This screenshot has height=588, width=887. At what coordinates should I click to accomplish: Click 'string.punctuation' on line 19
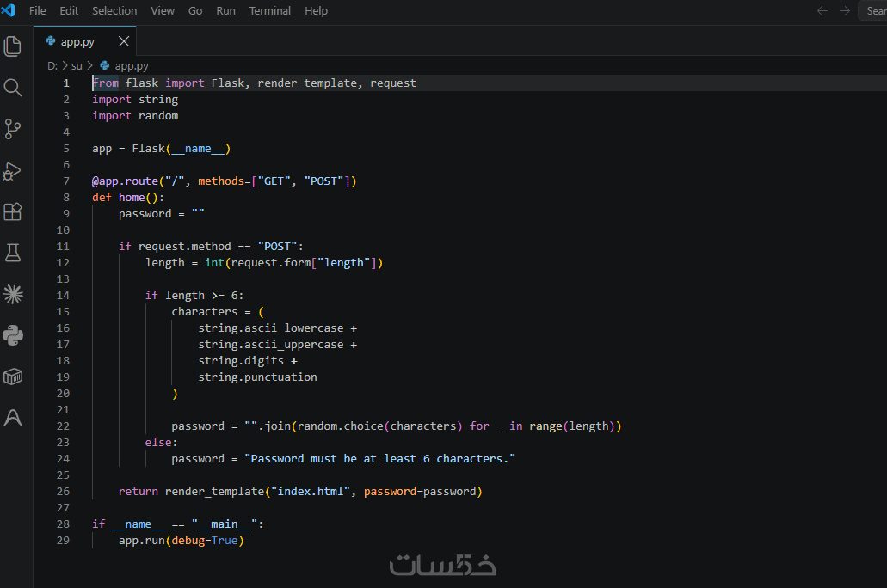pyautogui.click(x=257, y=377)
